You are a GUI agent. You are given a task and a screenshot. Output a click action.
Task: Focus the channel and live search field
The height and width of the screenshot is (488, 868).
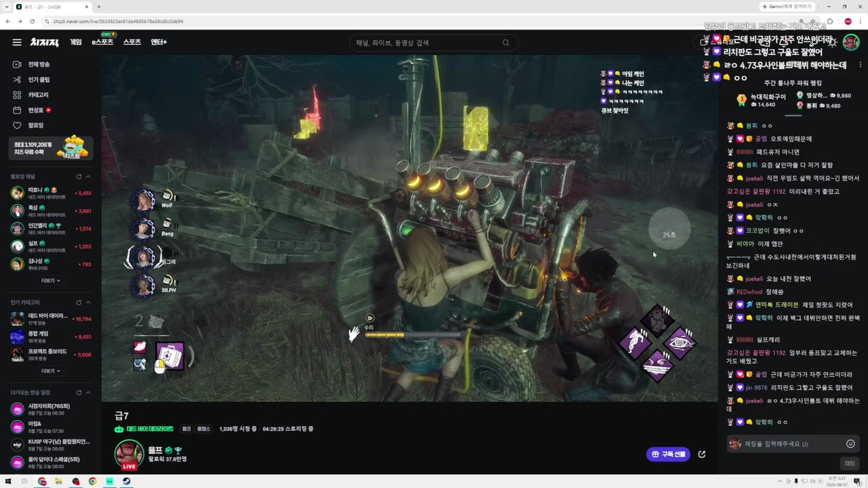pos(434,43)
